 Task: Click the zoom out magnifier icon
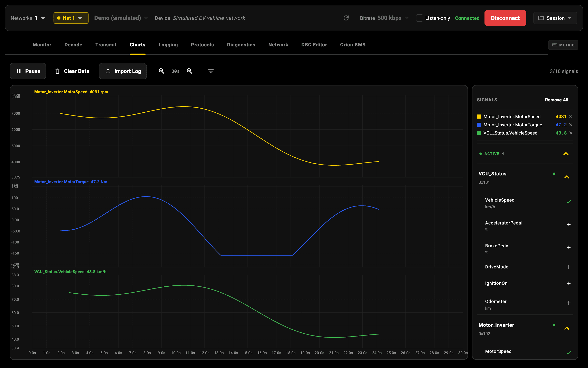coord(161,71)
